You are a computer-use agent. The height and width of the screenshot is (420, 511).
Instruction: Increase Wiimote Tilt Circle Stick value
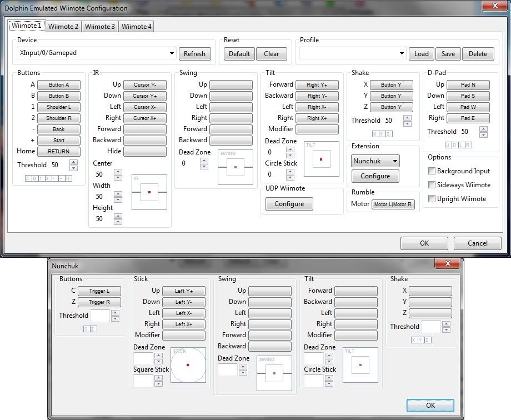coord(290,172)
